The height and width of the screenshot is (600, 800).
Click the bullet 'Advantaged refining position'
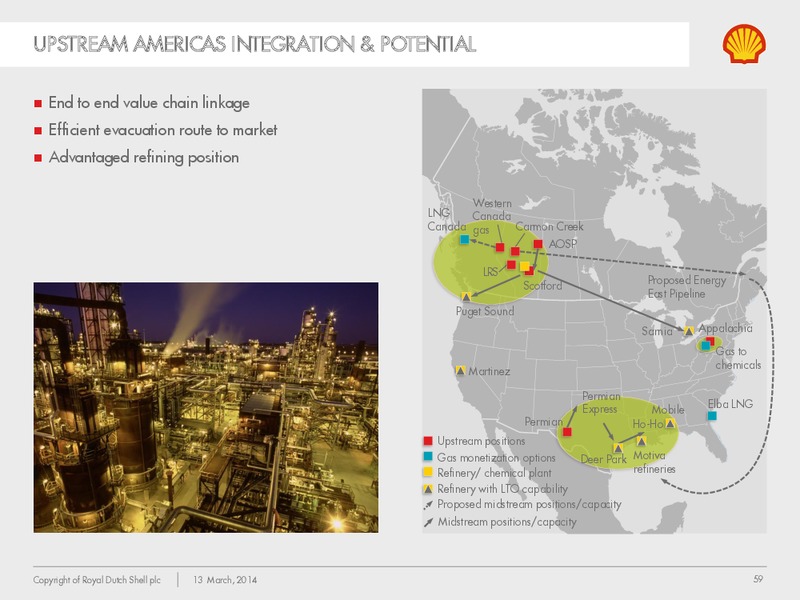pos(144,157)
